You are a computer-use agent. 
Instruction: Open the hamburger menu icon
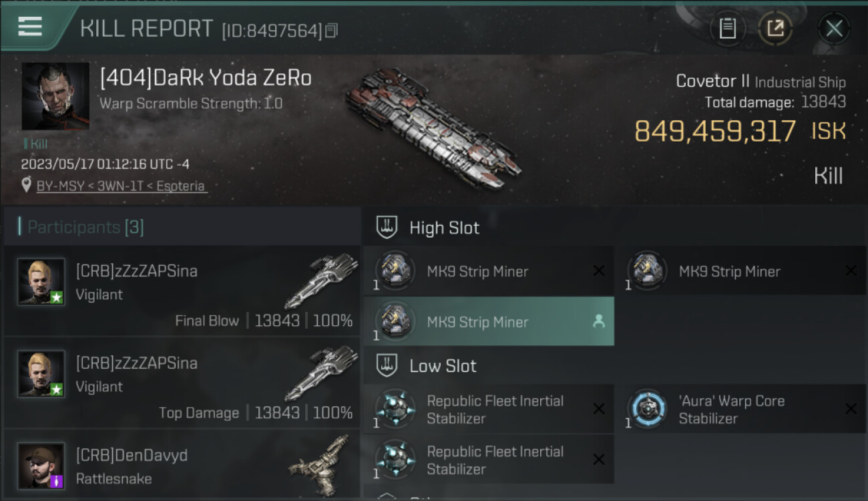[30, 27]
